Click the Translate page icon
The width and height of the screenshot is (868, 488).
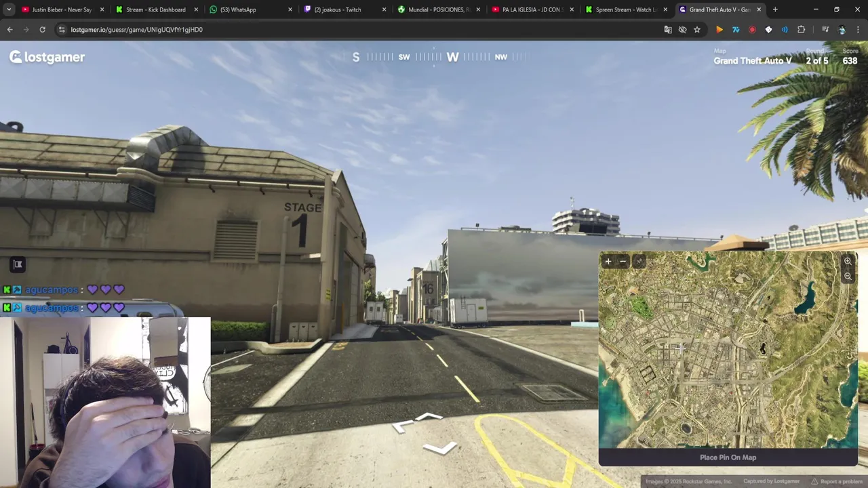coord(668,30)
